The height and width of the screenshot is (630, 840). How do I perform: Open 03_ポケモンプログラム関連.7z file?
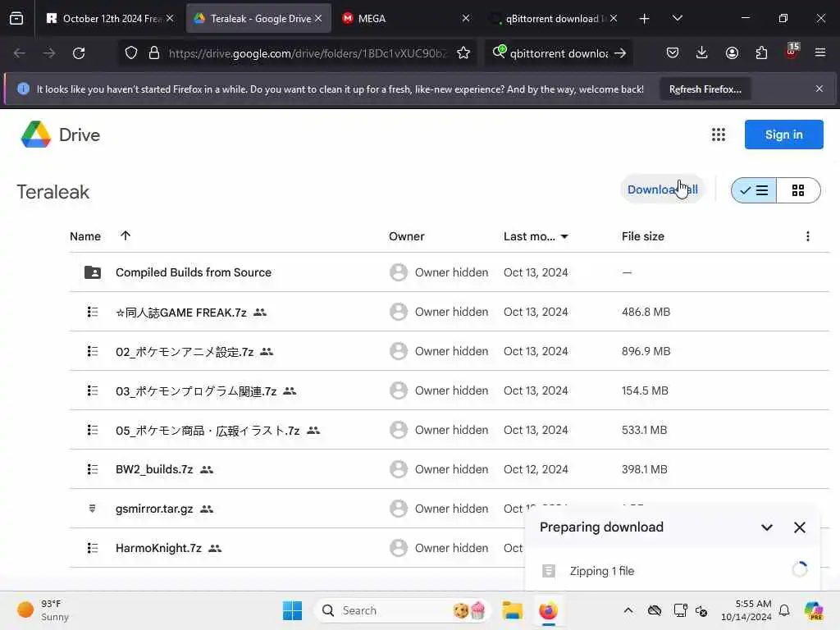(x=196, y=391)
